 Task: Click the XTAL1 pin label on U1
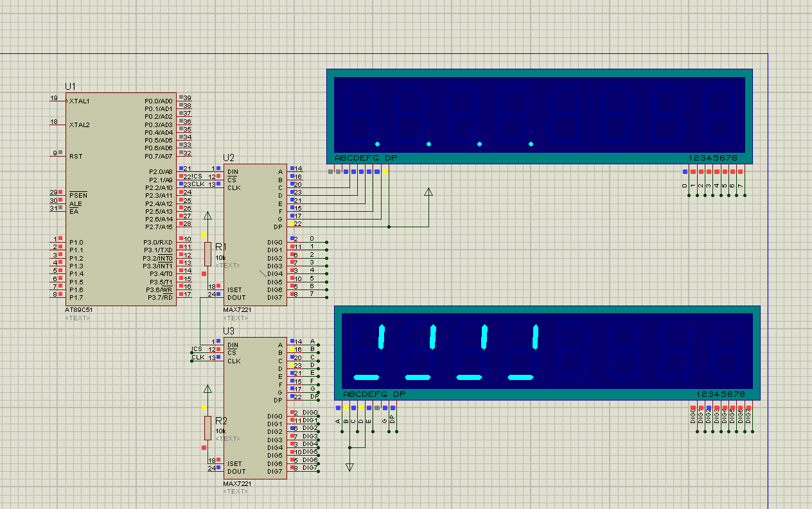pyautogui.click(x=80, y=101)
